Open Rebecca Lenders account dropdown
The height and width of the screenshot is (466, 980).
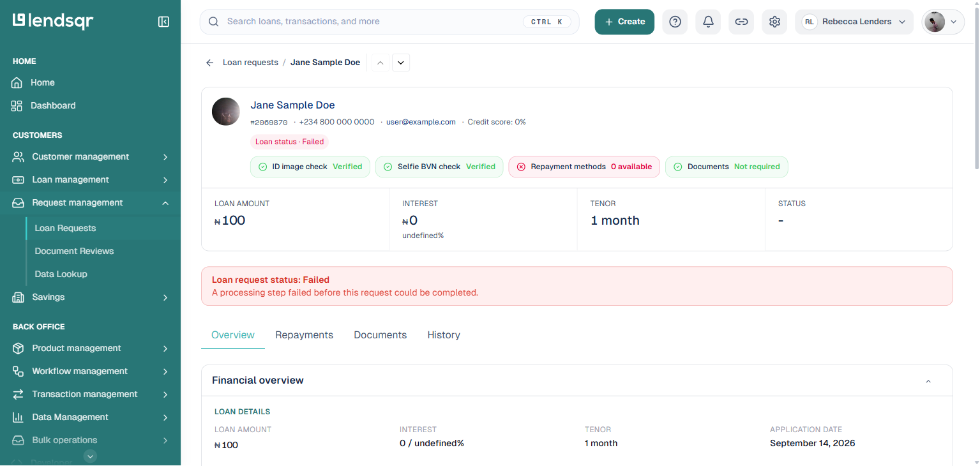pos(854,22)
